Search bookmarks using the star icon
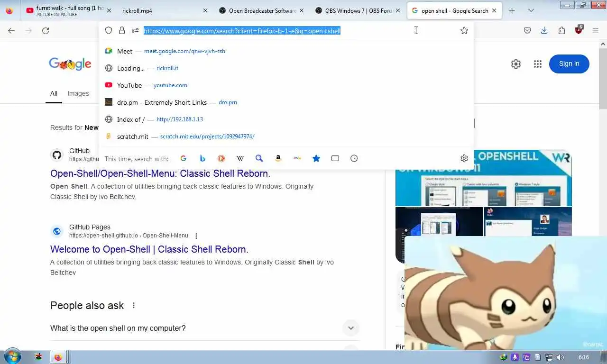Viewport: 607px width, 364px height. tap(316, 158)
